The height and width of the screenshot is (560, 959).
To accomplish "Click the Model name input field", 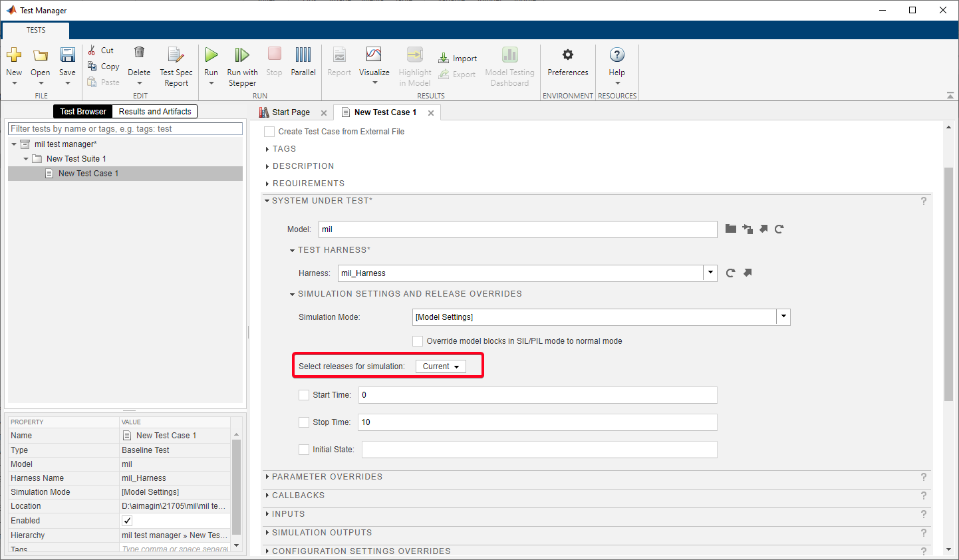I will pos(517,229).
